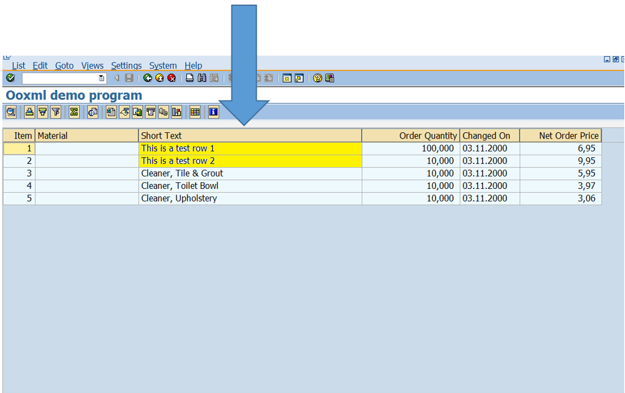Screen dimensions: 625x393
Task: Click the Spreadsheet export icon
Action: coord(111,112)
